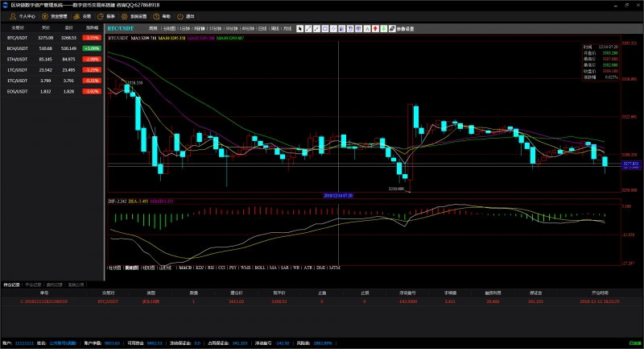Click the BTC/USDT chart title
The image size is (644, 349).
120,28
